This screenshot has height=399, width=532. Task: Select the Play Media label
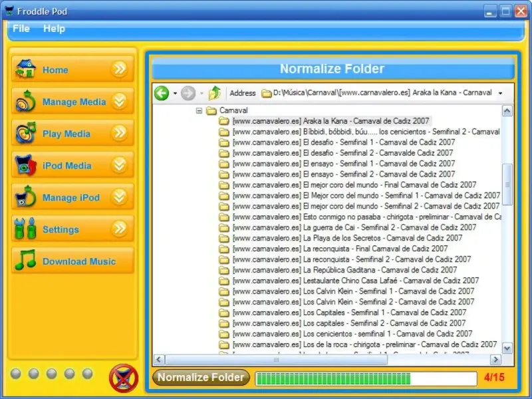[x=66, y=134]
